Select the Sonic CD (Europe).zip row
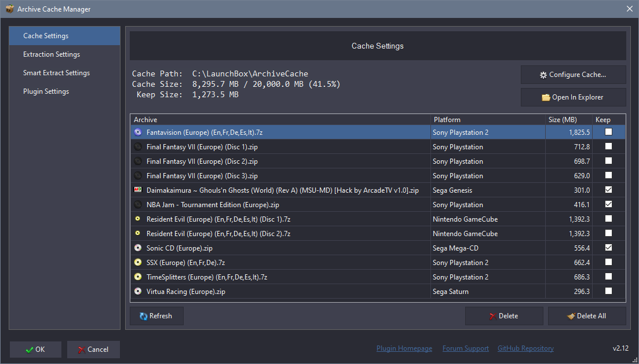The width and height of the screenshot is (639, 364). point(378,248)
